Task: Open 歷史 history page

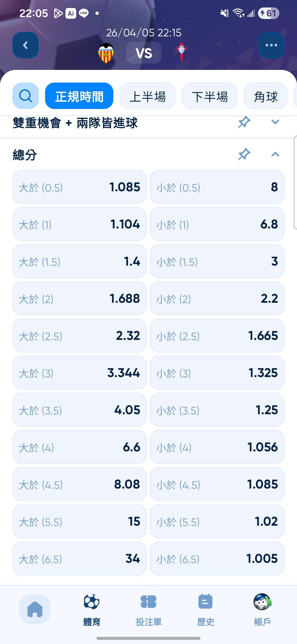Action: [205, 609]
